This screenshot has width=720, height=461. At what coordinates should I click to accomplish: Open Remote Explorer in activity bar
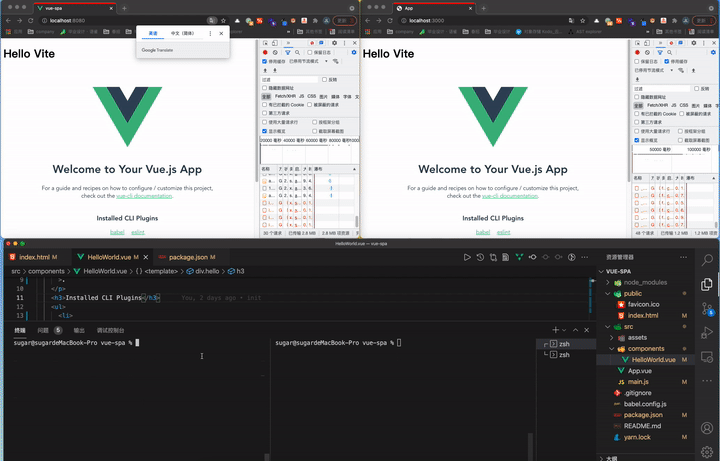[707, 356]
